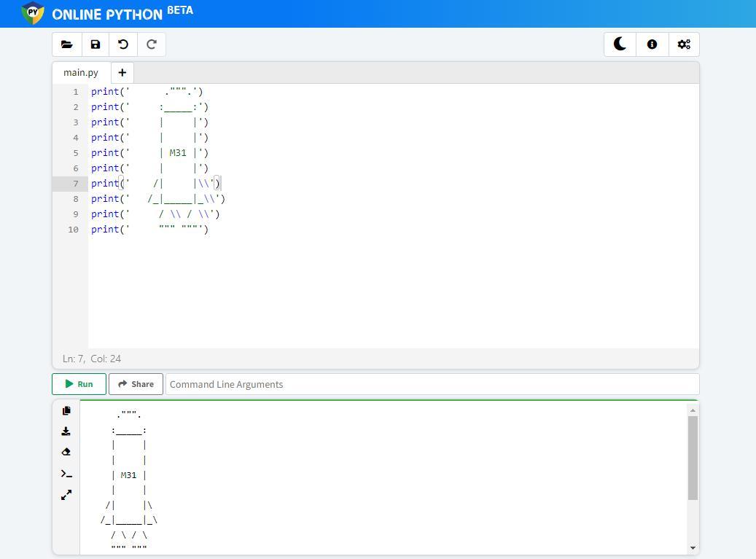Expand the output panel to fullscreen
The image size is (756, 559).
[x=66, y=495]
